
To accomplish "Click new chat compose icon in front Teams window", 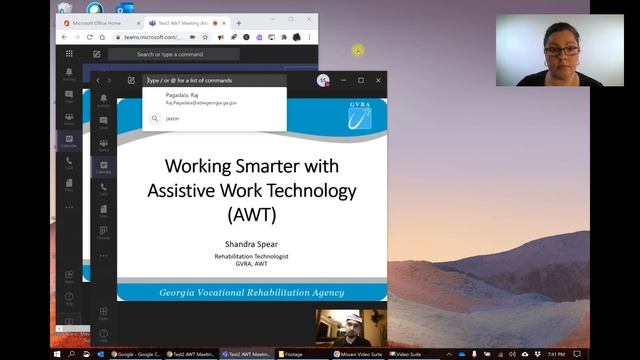I will point(131,80).
